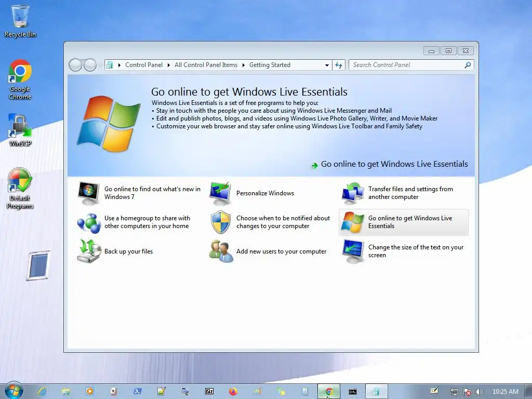Click the taskbar clock showing 10:25 AM
The width and height of the screenshot is (532, 399).
click(505, 392)
